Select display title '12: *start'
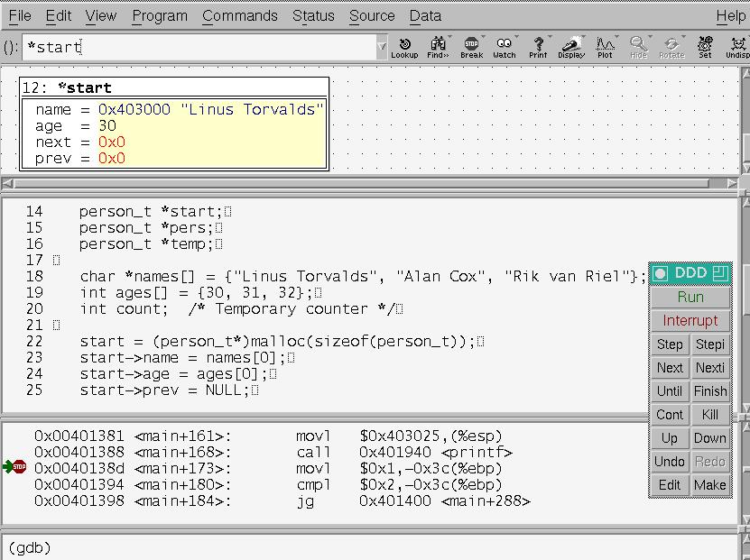 tap(67, 87)
